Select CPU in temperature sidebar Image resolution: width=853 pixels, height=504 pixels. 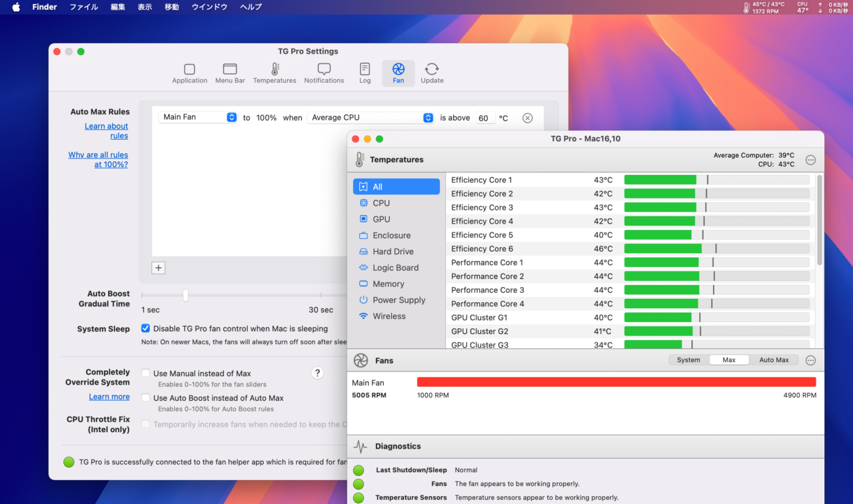[x=397, y=203]
